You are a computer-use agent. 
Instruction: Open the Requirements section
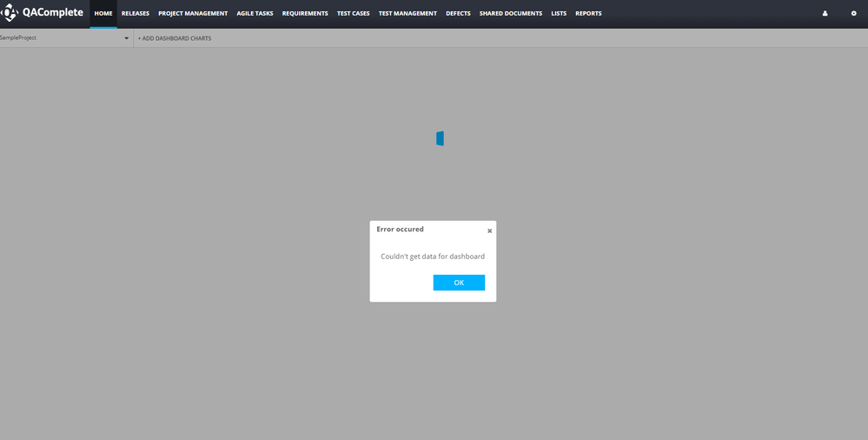[x=305, y=13]
